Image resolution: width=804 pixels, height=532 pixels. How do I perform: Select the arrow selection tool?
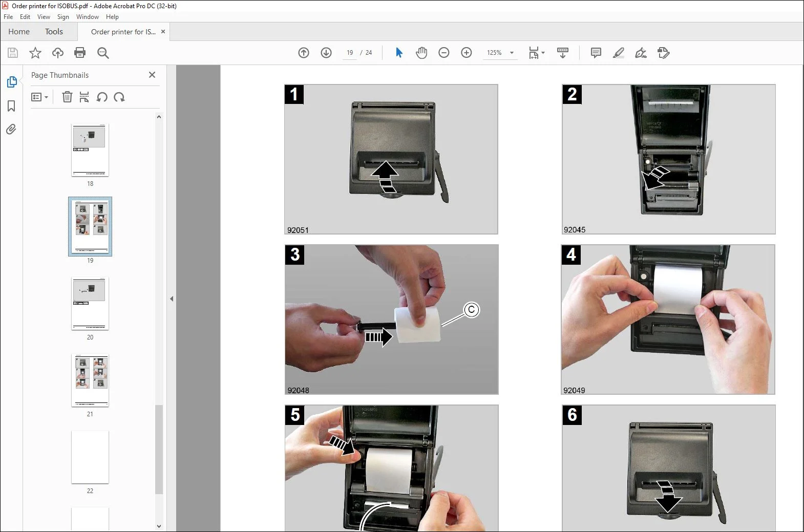[x=399, y=53]
